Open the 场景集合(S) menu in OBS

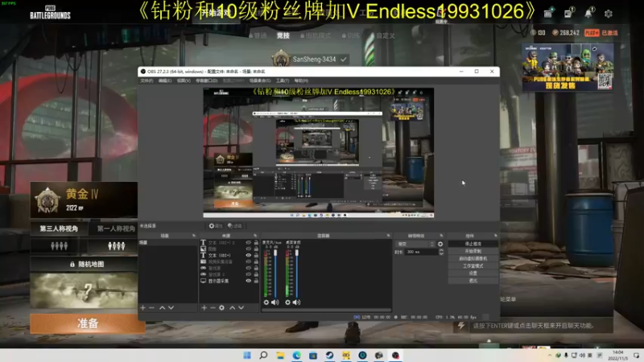pyautogui.click(x=260, y=81)
